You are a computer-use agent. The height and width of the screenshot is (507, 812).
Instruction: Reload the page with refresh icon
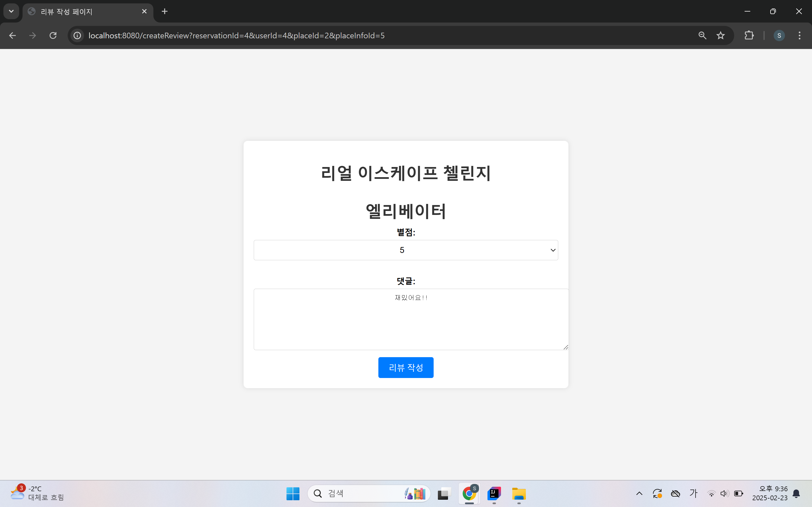pos(53,35)
